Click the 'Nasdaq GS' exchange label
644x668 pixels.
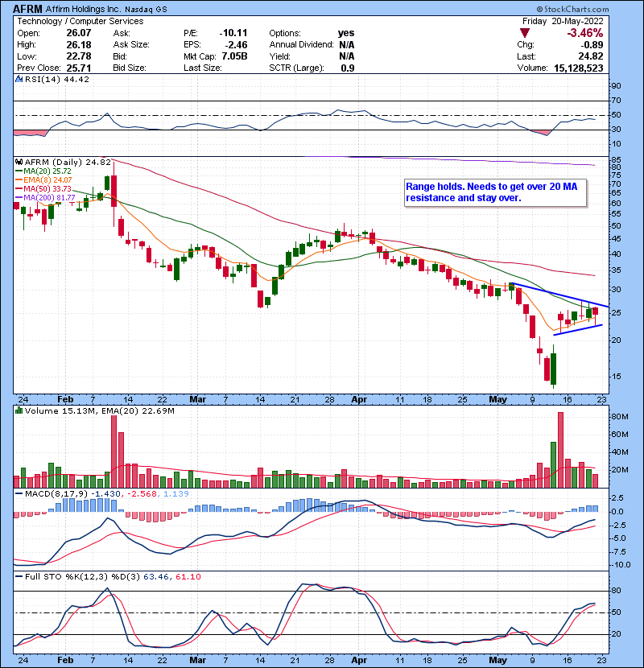tap(146, 10)
